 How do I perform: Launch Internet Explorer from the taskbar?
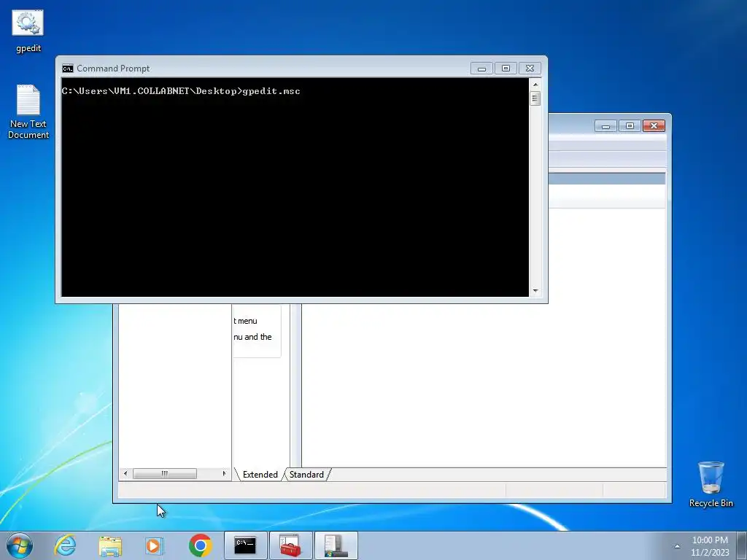pos(65,545)
